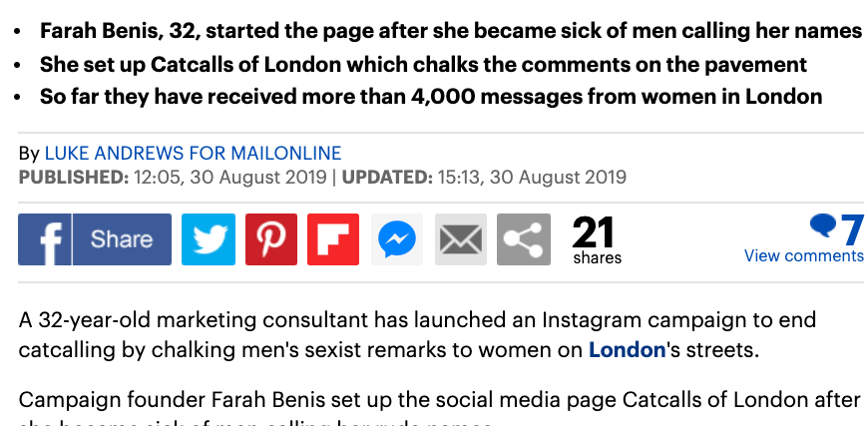The width and height of the screenshot is (868, 426).
Task: Share the article via Flipboard icon
Action: (333, 239)
